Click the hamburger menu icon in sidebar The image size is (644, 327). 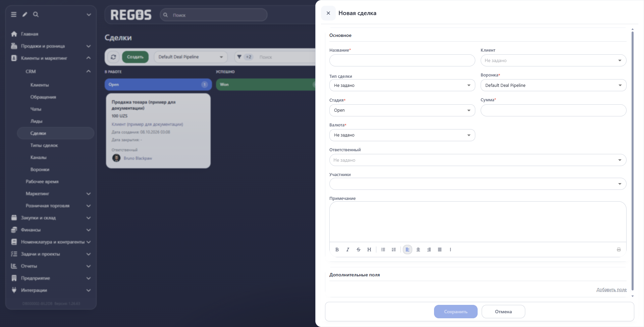(x=14, y=14)
